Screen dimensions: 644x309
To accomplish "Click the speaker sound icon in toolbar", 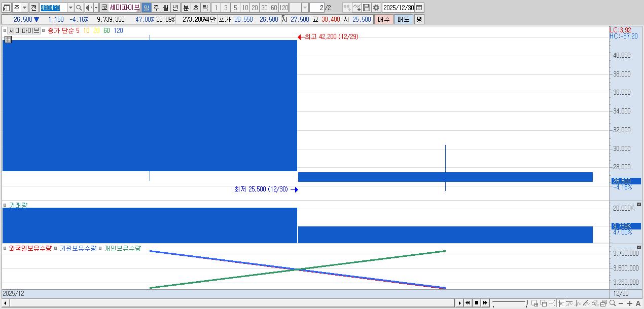I will click(x=88, y=8).
